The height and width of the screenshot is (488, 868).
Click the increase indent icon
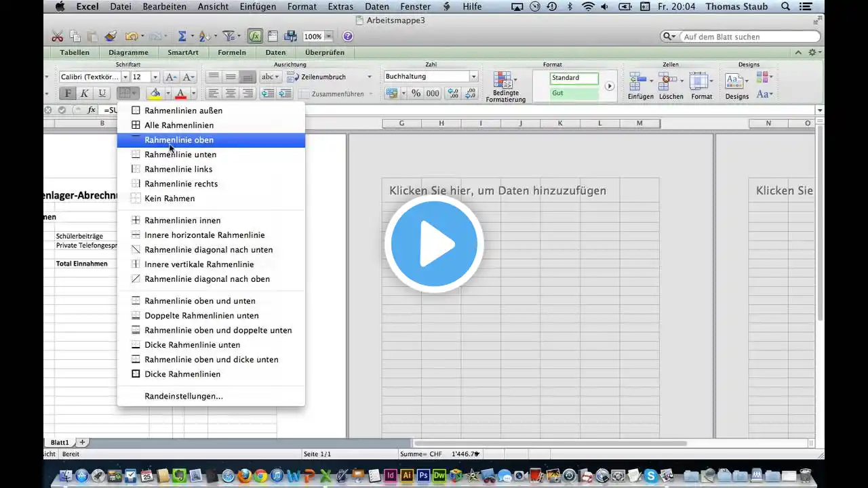tap(285, 94)
